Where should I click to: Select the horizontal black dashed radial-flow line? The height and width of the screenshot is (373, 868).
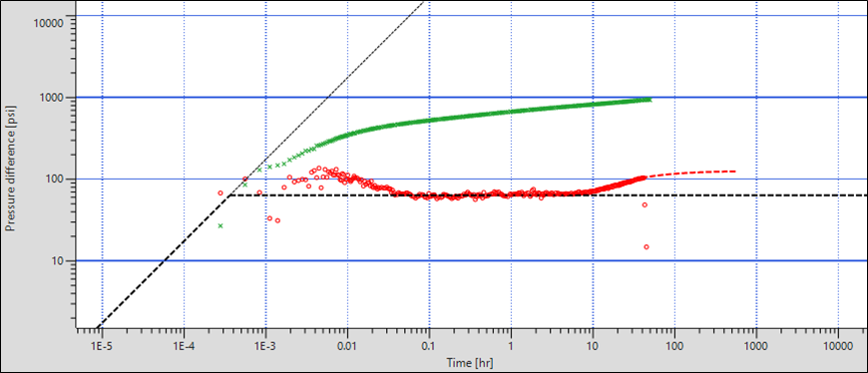tap(548, 195)
